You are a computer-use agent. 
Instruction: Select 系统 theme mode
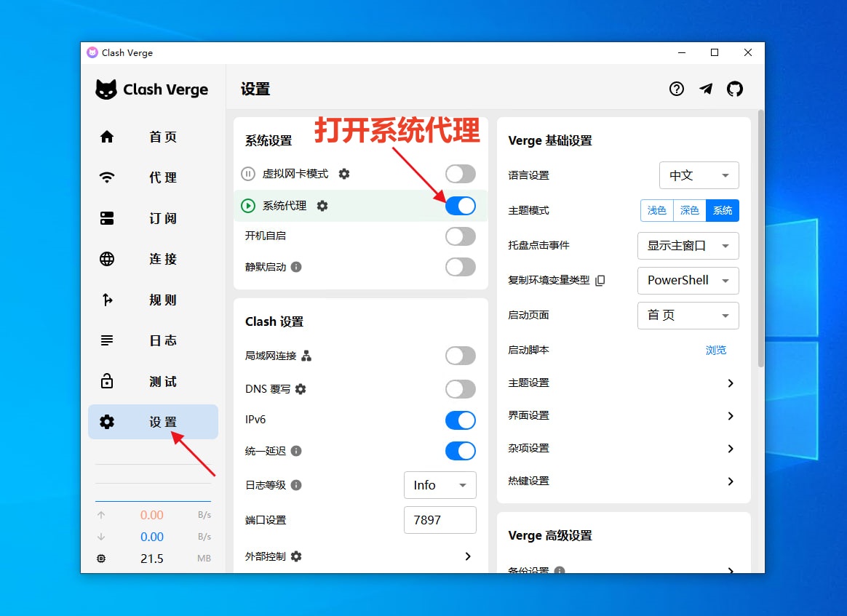tap(723, 211)
